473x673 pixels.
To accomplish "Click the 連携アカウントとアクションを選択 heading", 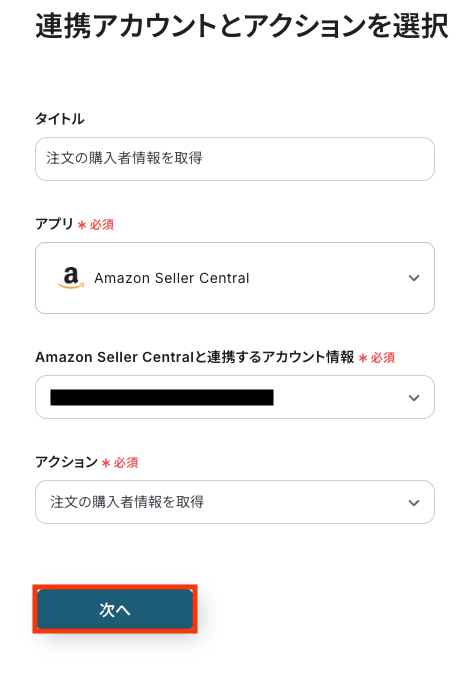I will coord(242,27).
